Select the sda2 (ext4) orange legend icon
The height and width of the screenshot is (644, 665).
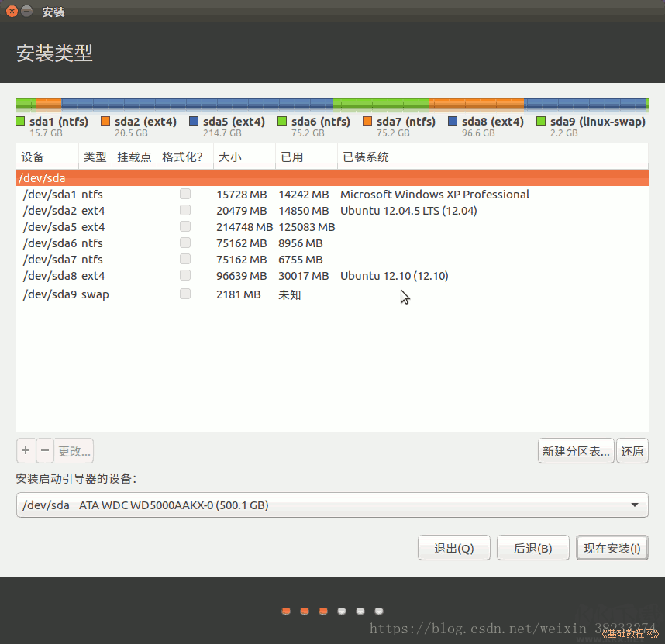pyautogui.click(x=105, y=122)
